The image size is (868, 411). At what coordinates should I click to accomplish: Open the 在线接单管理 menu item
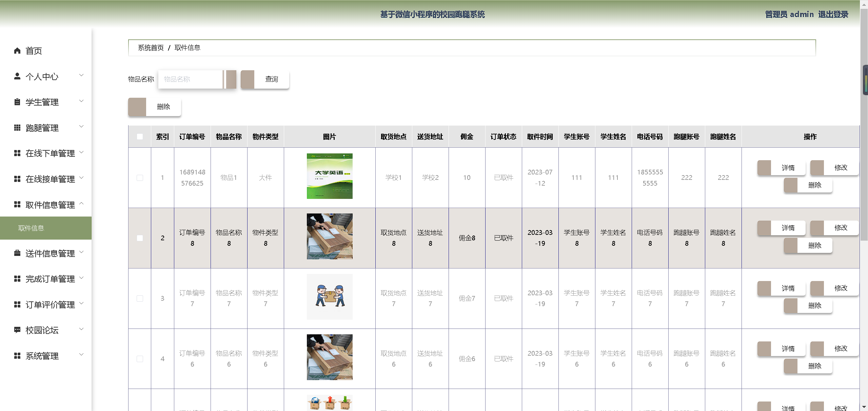[x=50, y=179]
